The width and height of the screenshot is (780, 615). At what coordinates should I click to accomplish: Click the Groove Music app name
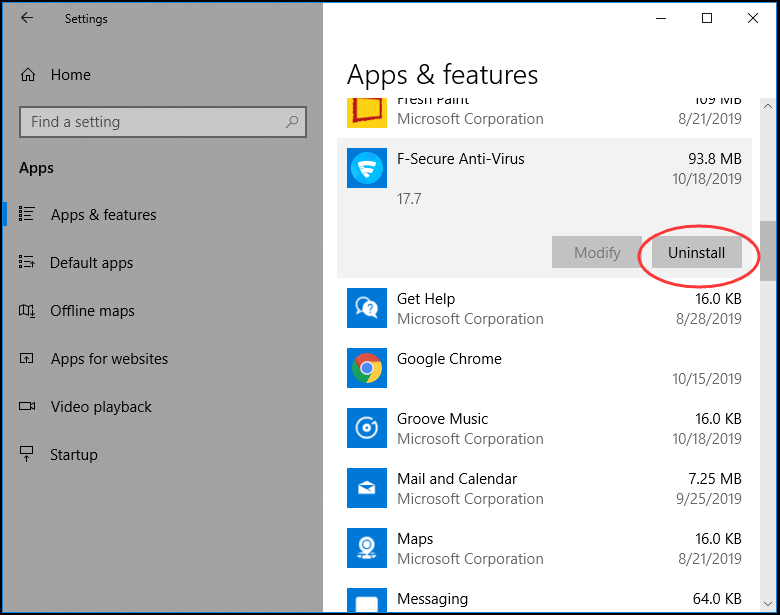[x=442, y=419]
